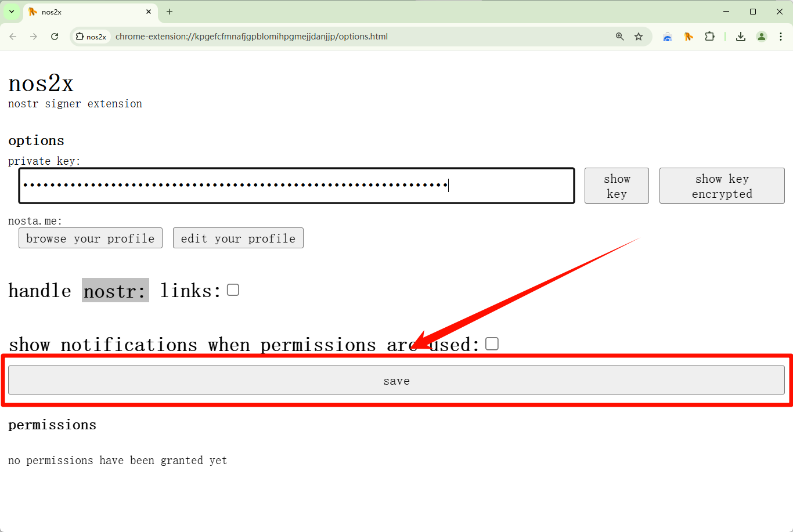Image resolution: width=793 pixels, height=532 pixels.
Task: Click show key encrypted button
Action: point(722,186)
